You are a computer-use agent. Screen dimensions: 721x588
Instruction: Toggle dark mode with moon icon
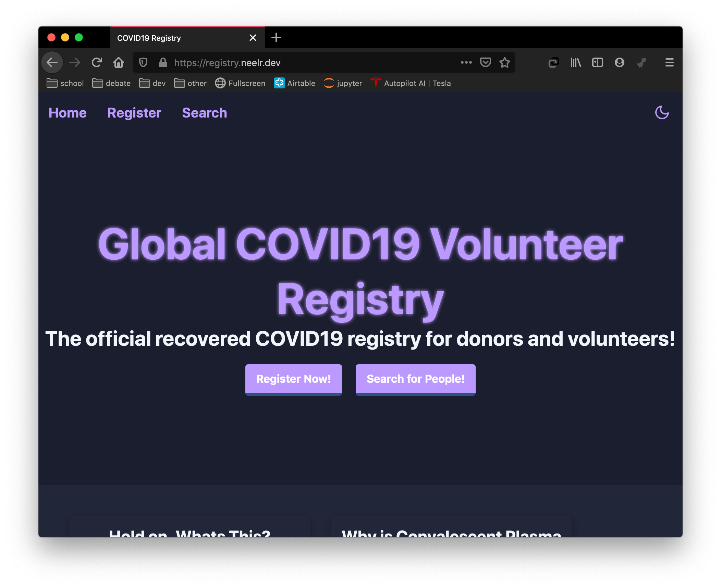662,113
